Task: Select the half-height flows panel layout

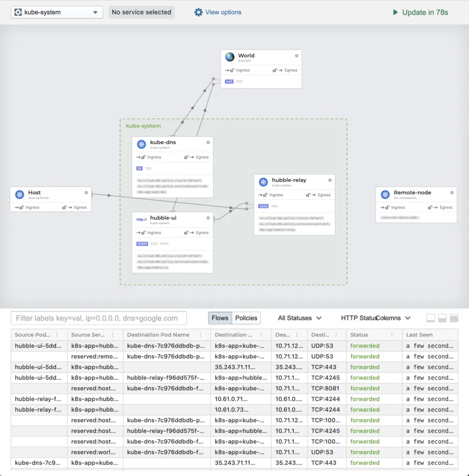Action: (x=442, y=318)
